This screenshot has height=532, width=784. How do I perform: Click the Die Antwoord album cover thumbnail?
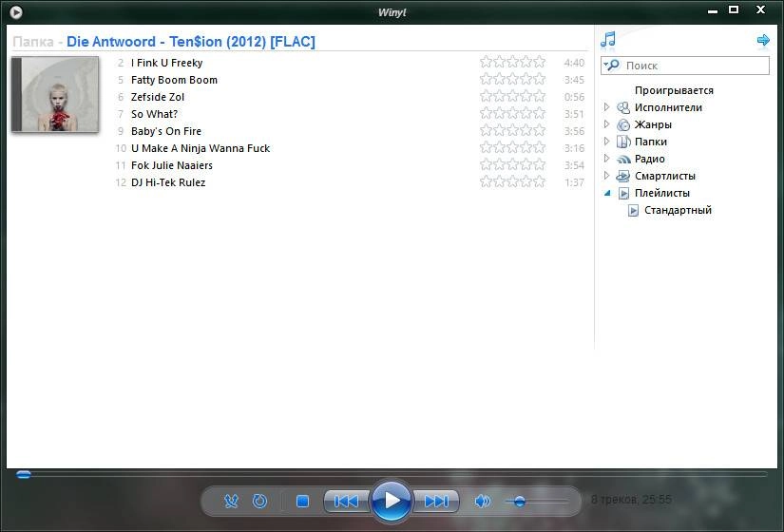(x=55, y=94)
